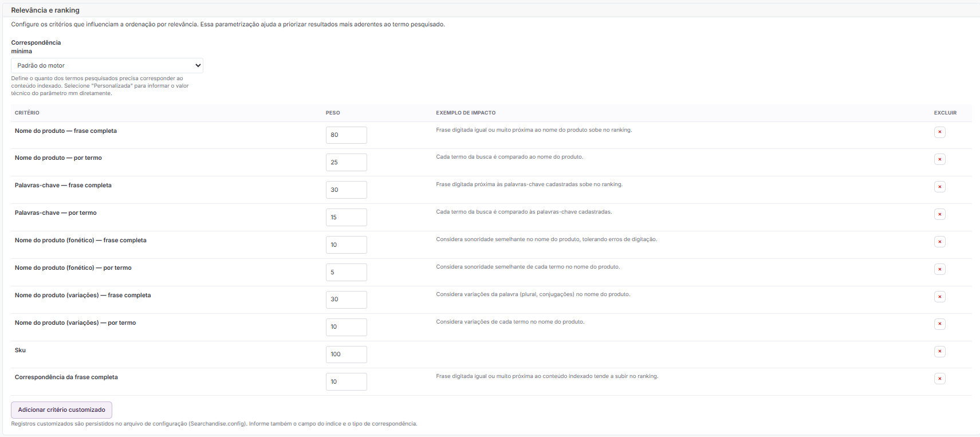Delete 'Nome do produto (variações) — frase completa' row

click(939, 297)
